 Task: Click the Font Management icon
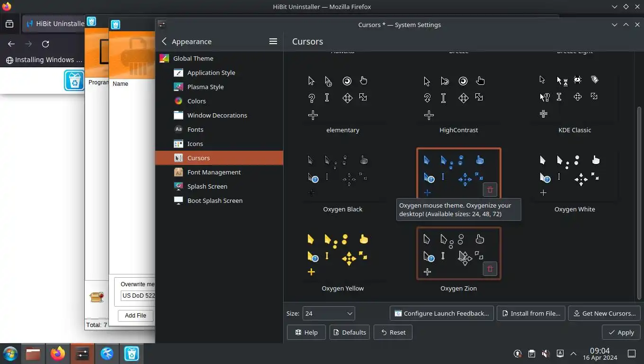(179, 172)
